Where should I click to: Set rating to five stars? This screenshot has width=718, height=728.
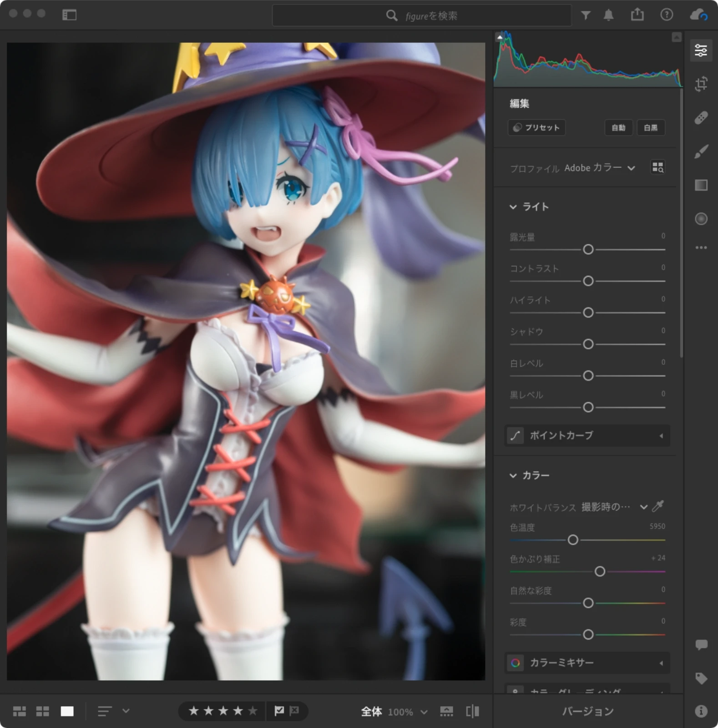tap(253, 711)
